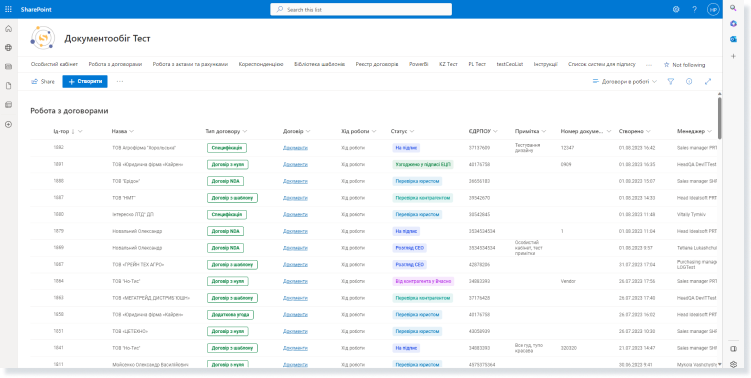Click the vertical list scrollbar
The image size is (751, 378).
[719, 118]
